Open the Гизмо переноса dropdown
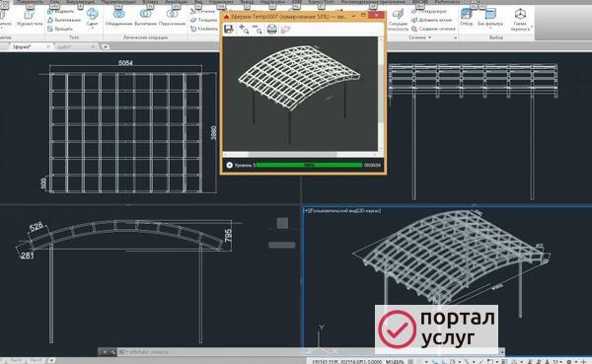This screenshot has height=364, width=592. pyautogui.click(x=532, y=28)
